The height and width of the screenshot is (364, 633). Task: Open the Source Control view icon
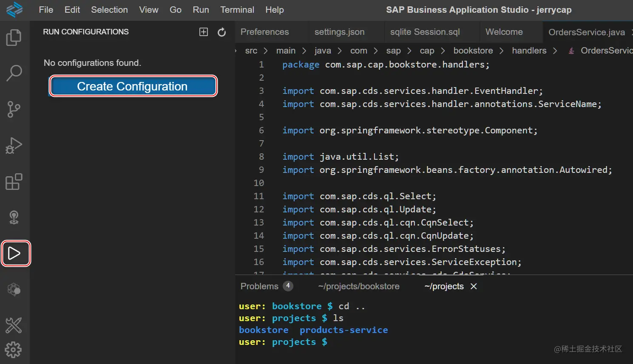tap(14, 109)
